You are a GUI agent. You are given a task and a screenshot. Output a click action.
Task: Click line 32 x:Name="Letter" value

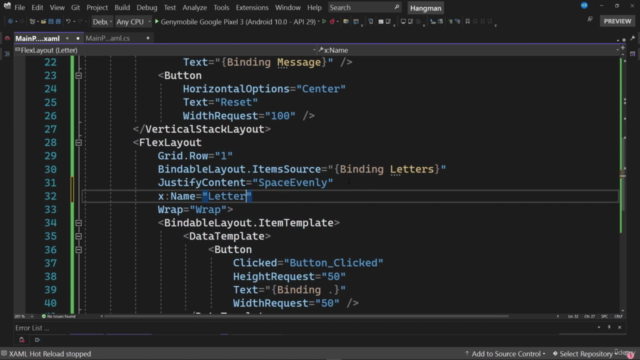click(x=227, y=196)
